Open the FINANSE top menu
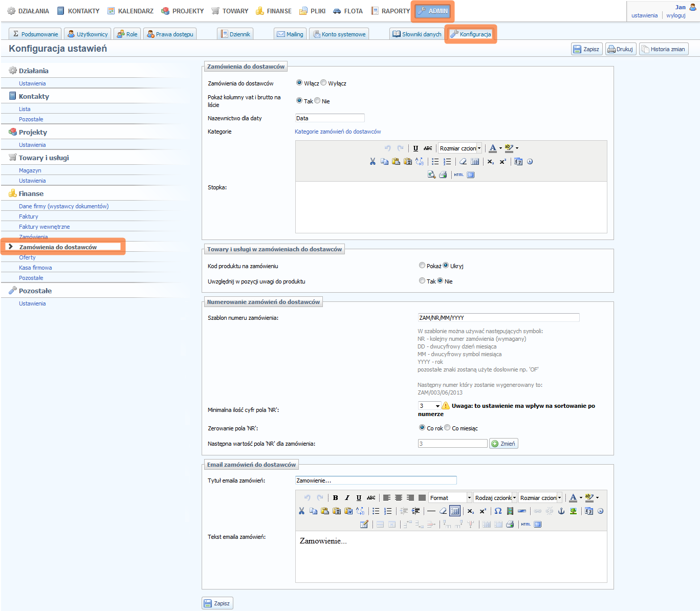 point(274,11)
